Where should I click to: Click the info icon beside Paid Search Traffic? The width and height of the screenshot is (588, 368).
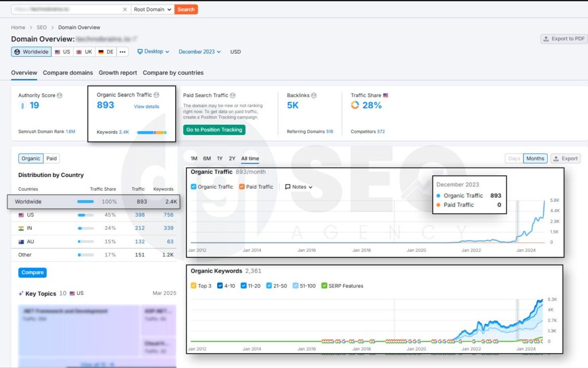[x=233, y=95]
